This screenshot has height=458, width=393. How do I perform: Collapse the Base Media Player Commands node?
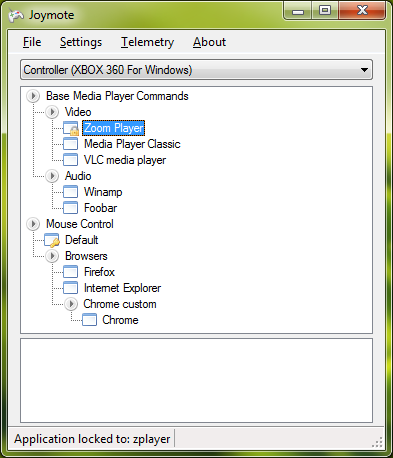tap(33, 96)
